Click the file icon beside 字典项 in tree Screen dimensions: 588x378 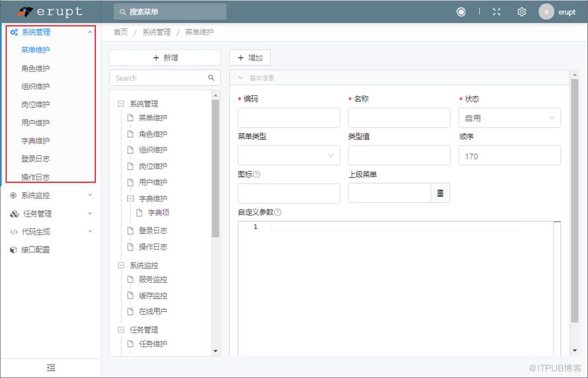(139, 213)
